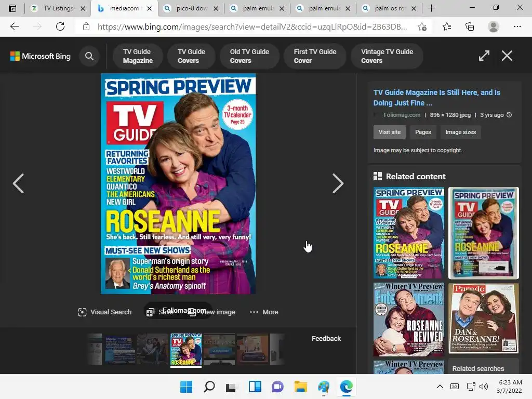
Task: Open the Chat taskbar icon
Action: pyautogui.click(x=277, y=387)
